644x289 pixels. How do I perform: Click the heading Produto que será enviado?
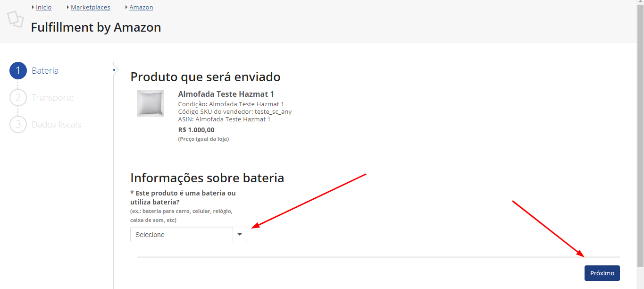coord(205,77)
